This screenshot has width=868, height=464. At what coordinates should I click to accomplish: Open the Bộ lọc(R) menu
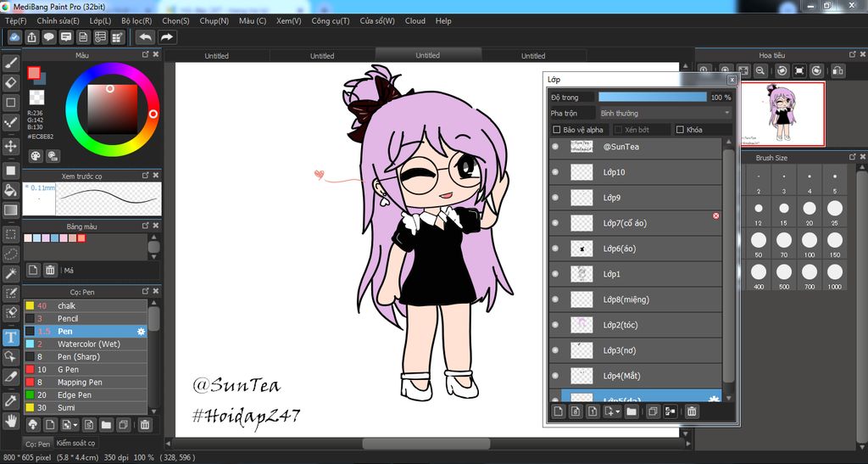136,21
